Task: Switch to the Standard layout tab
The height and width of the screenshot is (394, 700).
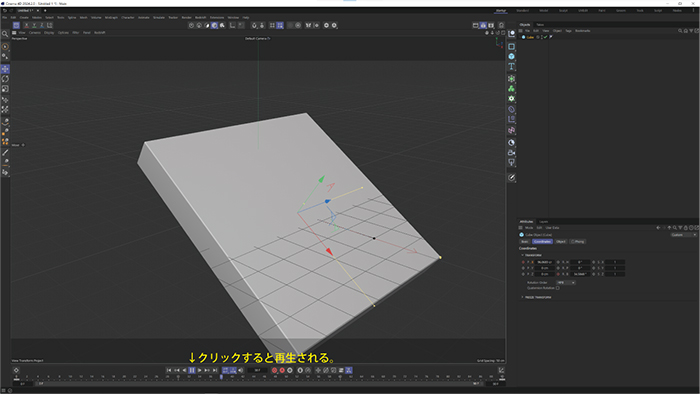Action: click(x=522, y=10)
